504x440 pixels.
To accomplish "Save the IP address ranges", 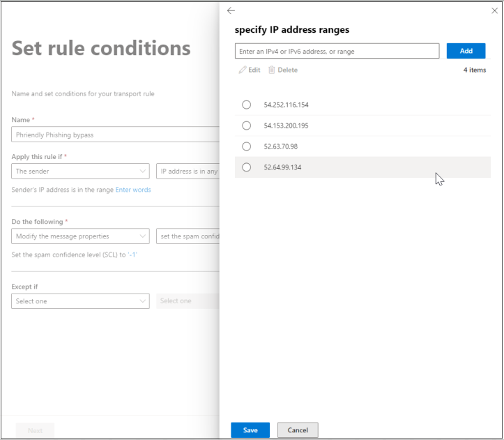I will (250, 430).
